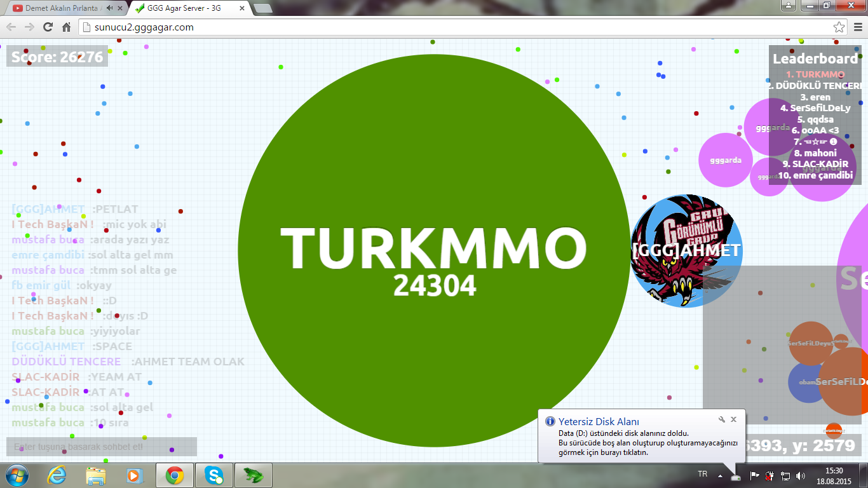Select leaderboard entry 4. SerSefiLDeLy

[x=815, y=108]
